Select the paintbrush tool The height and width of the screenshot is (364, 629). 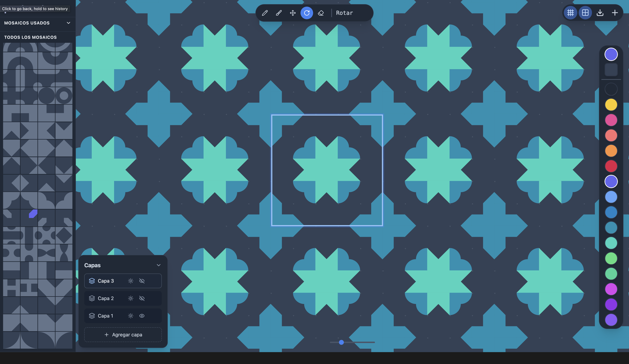279,13
